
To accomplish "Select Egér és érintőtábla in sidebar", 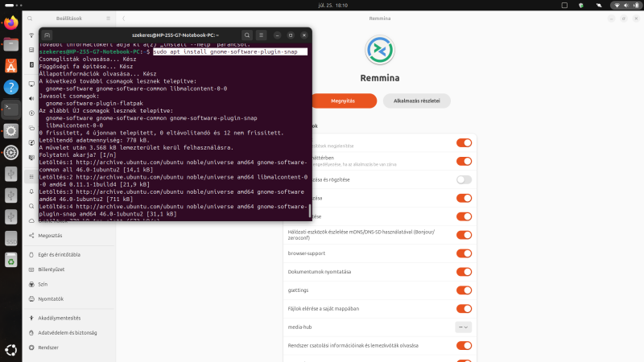I will point(69,255).
